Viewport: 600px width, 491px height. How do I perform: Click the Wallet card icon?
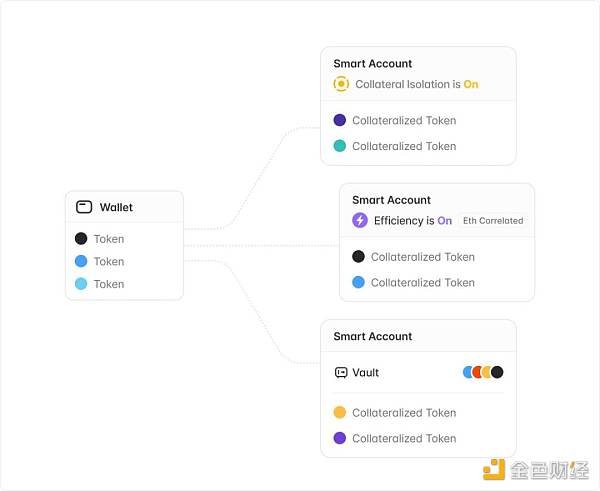pyautogui.click(x=84, y=207)
